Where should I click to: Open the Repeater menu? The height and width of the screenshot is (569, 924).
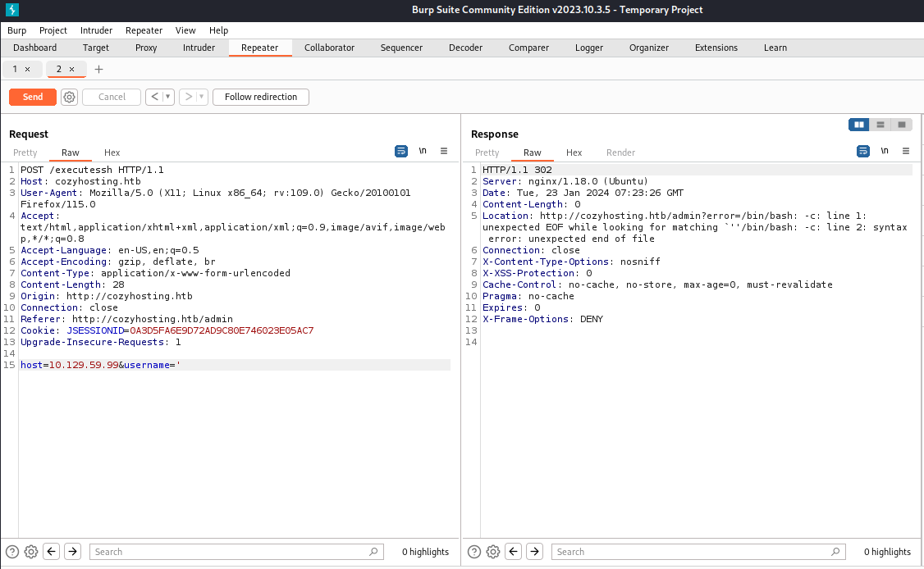coord(144,30)
